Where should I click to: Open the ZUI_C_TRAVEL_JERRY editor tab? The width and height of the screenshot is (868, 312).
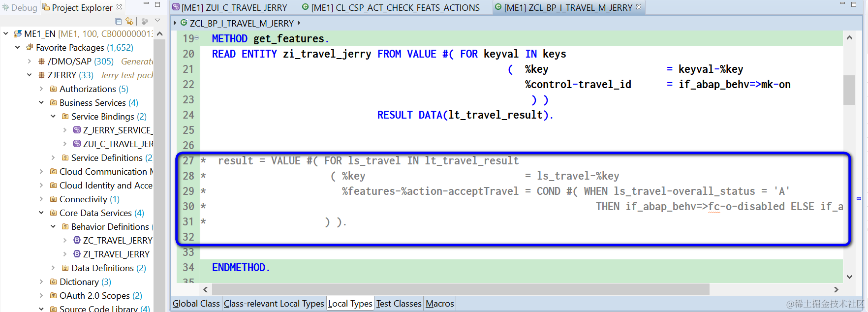point(230,7)
